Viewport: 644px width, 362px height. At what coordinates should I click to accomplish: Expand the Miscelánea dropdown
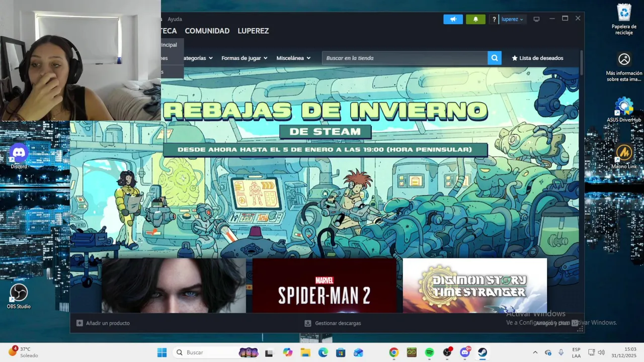click(293, 58)
